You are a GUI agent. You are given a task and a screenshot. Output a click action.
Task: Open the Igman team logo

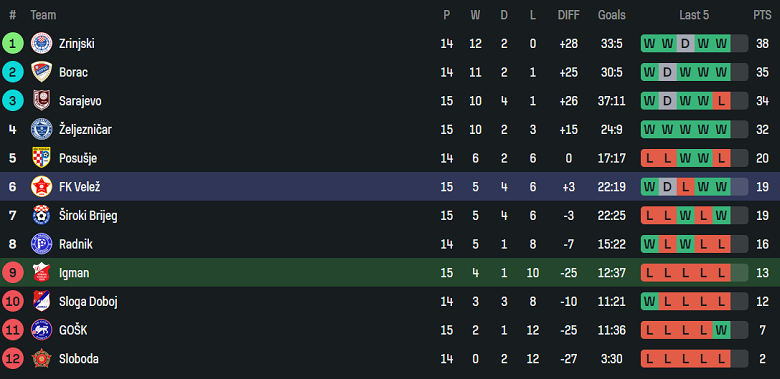(x=41, y=273)
